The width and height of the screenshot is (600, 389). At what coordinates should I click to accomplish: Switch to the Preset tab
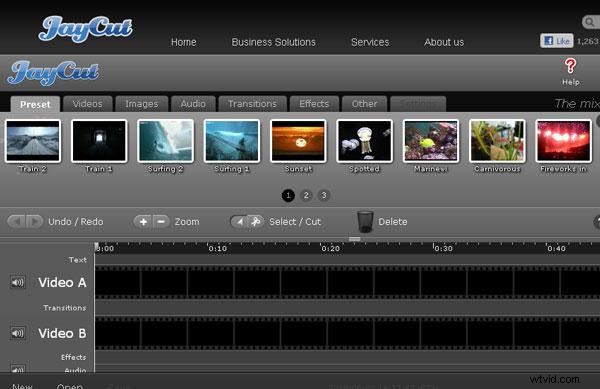[x=35, y=104]
